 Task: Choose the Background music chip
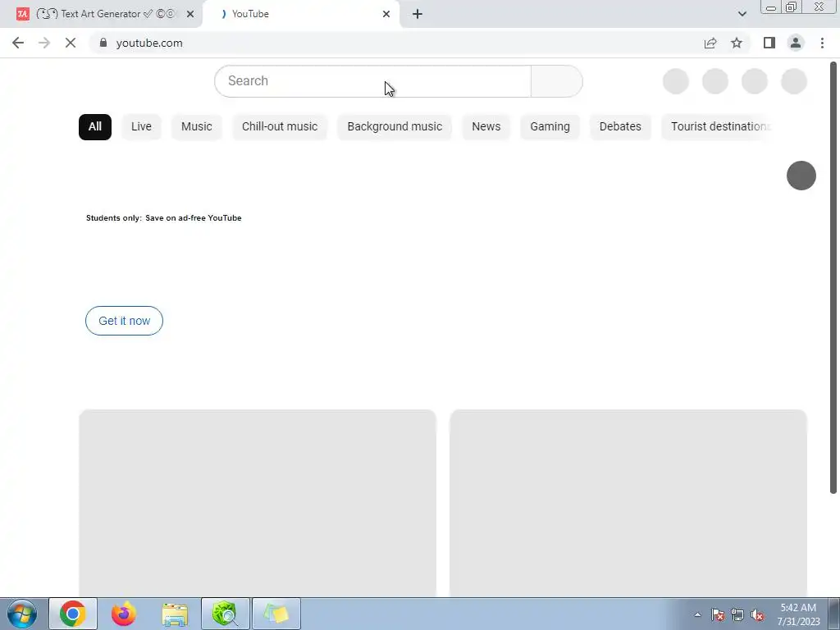pyautogui.click(x=395, y=127)
